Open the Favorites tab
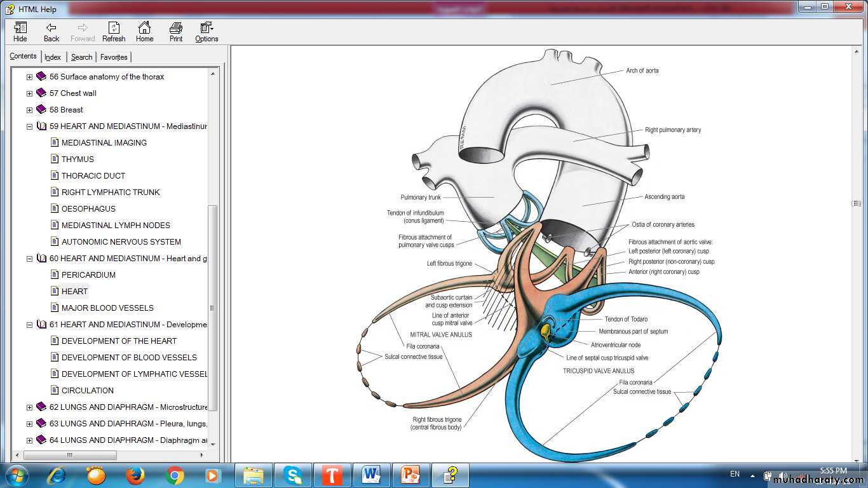The image size is (868, 488). coord(114,57)
